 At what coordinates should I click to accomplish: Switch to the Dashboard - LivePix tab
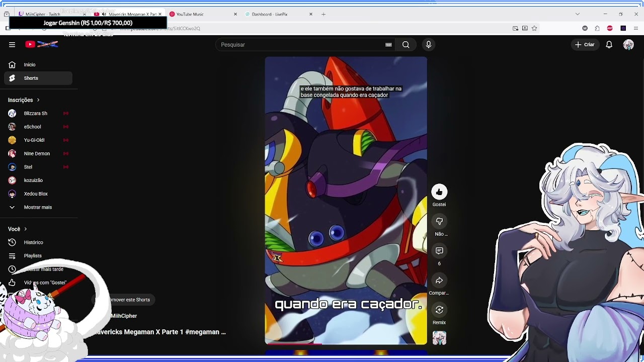(278, 14)
